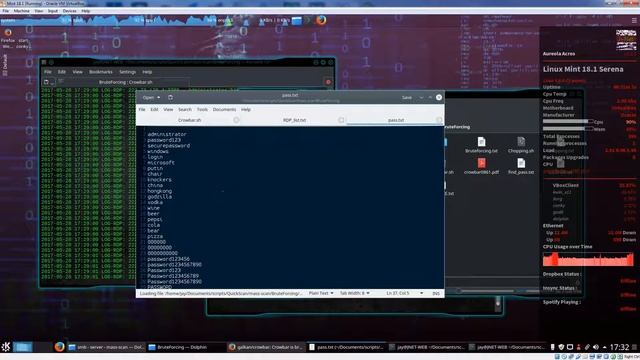Image resolution: width=640 pixels, height=360 pixels.
Task: Open the Konsole Help menu
Action: pyautogui.click(x=147, y=72)
